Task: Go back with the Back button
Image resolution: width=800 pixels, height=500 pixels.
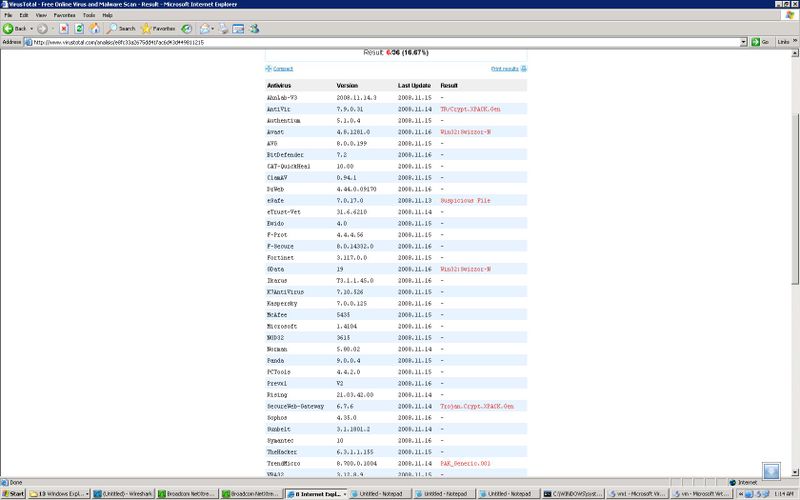Action: click(15, 29)
